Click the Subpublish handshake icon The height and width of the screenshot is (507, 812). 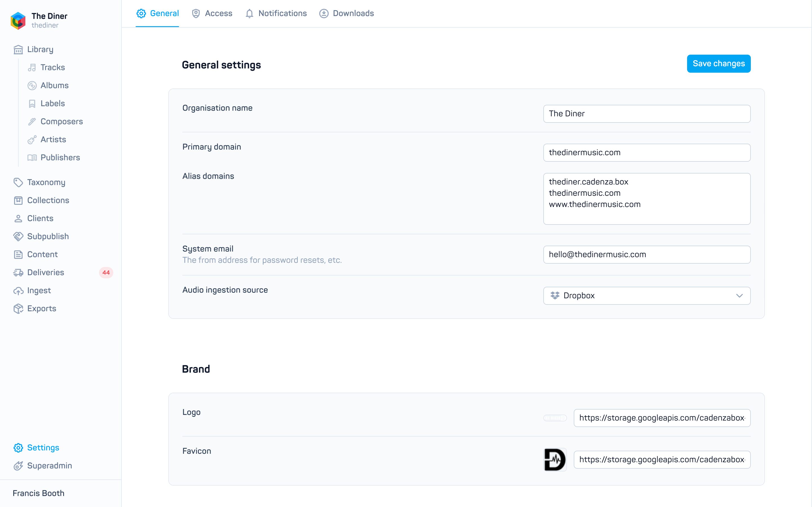[18, 236]
